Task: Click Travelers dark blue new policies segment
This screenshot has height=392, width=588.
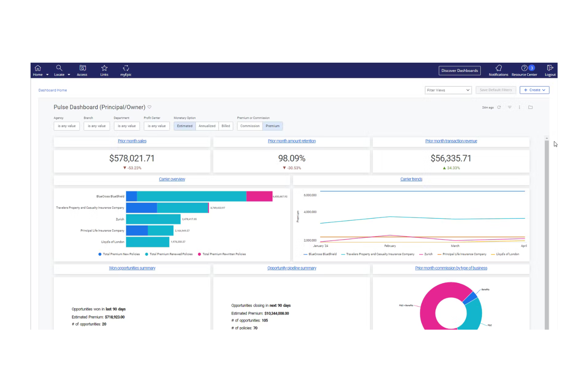Action: (141, 208)
